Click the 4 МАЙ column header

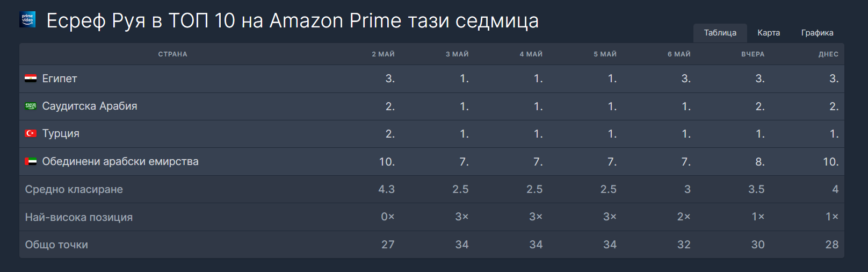531,54
